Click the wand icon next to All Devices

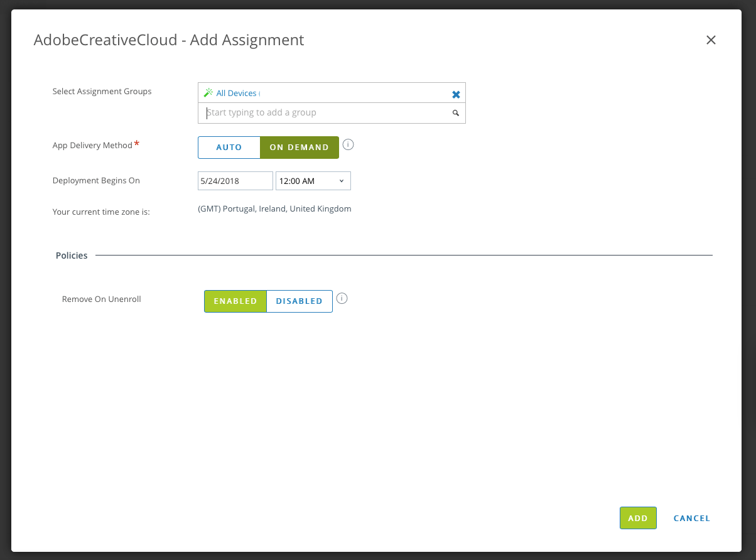click(x=208, y=93)
